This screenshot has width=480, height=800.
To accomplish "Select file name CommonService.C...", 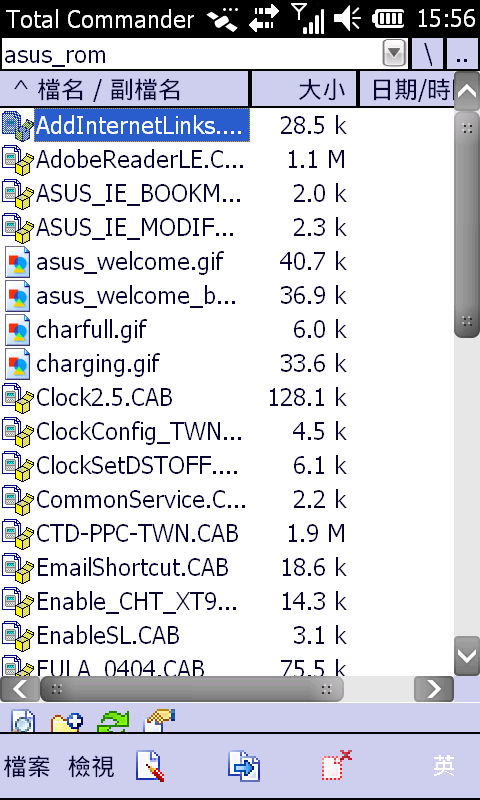I will 141,499.
